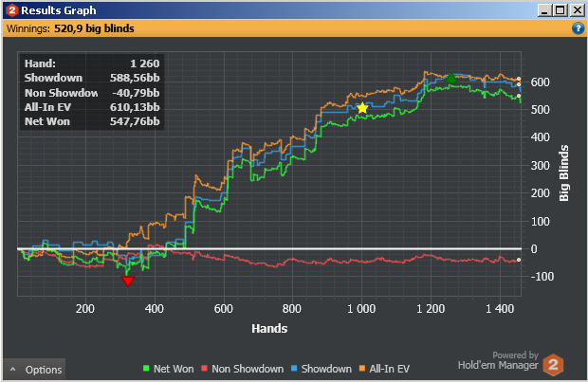The image size is (588, 382).
Task: Click the Big Blinds y-axis title
Action: point(563,173)
